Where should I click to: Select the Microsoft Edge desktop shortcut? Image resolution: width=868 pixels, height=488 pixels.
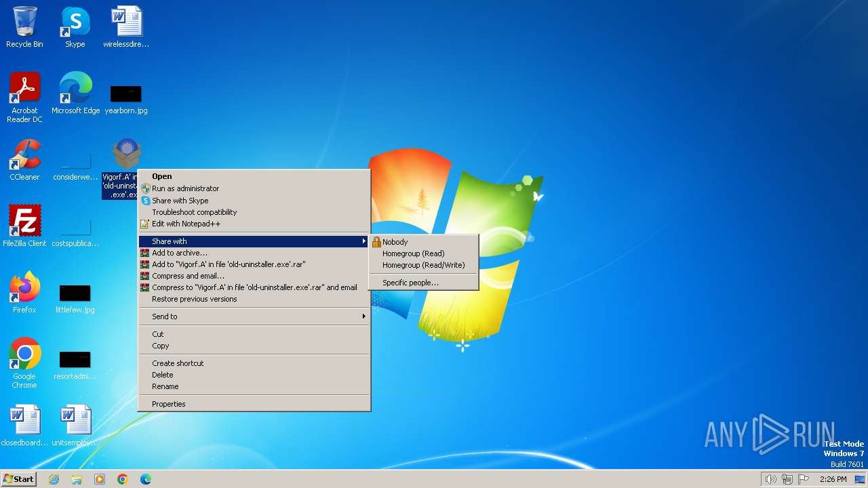[75, 94]
